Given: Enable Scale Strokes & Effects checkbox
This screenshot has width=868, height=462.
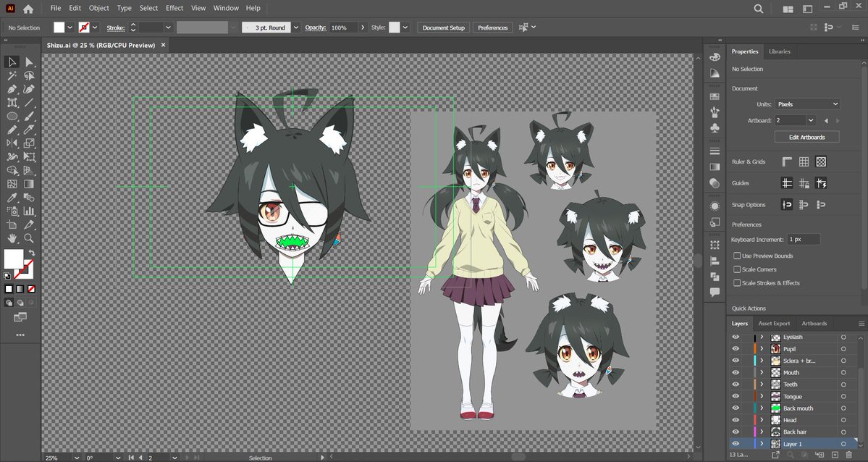Looking at the screenshot, I should [x=737, y=282].
